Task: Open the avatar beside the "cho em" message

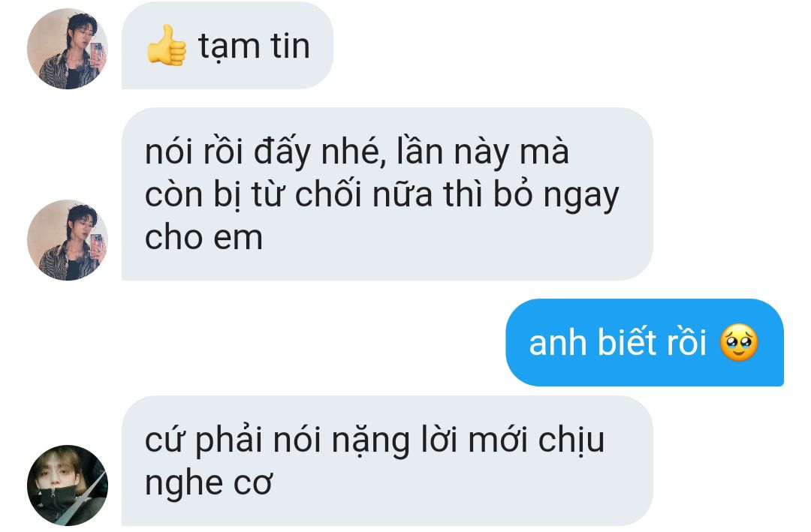Action: (x=68, y=240)
